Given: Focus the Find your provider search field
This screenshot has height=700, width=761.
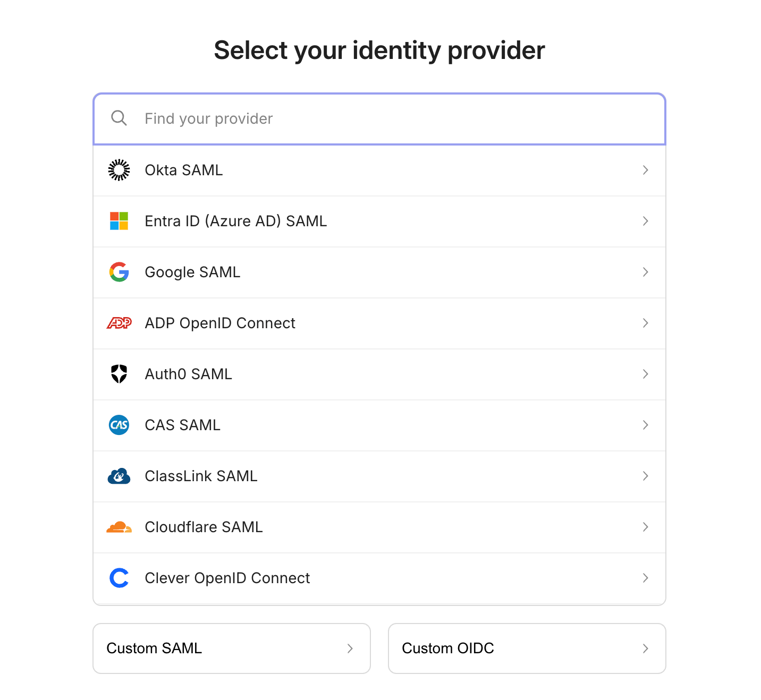Looking at the screenshot, I should click(379, 119).
